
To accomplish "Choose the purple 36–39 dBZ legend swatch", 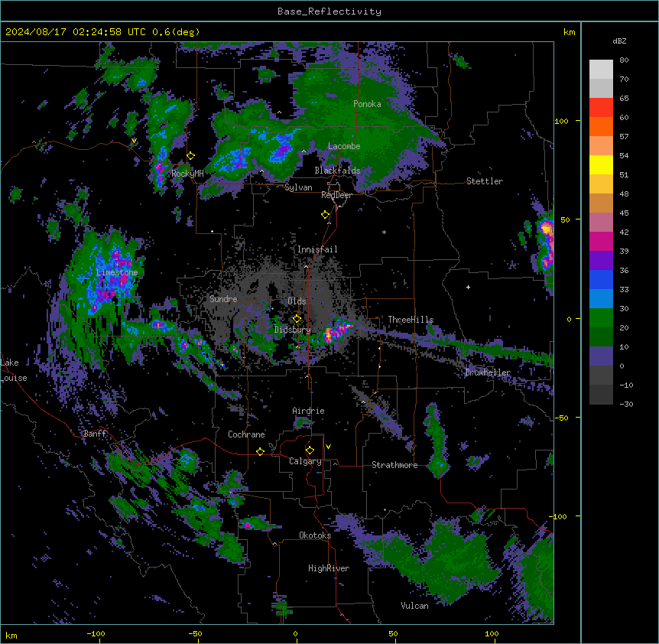I will tap(601, 260).
